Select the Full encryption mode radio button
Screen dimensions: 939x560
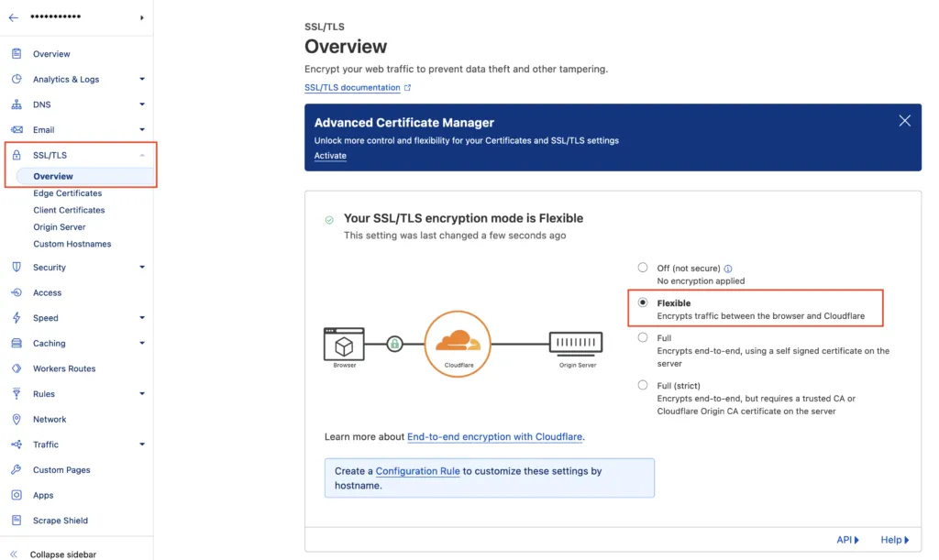tap(643, 338)
